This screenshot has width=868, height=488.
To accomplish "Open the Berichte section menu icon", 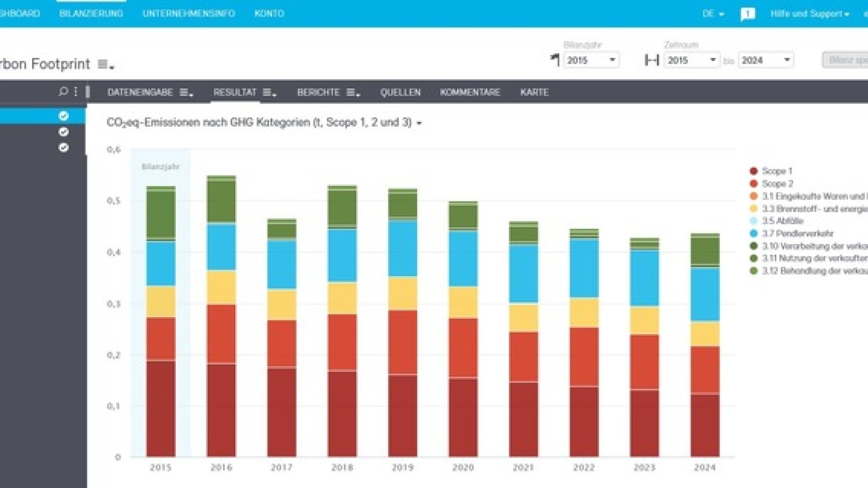I will (352, 92).
